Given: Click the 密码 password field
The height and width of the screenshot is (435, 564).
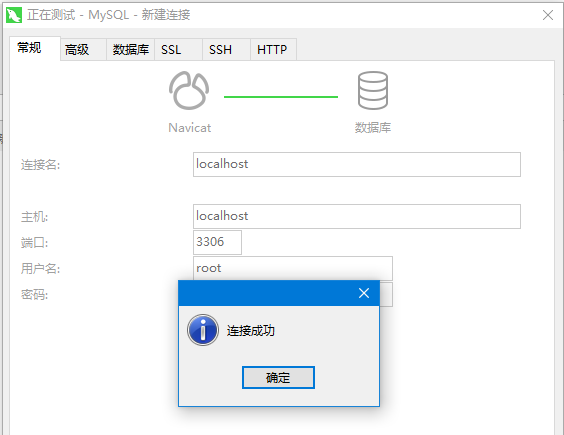Looking at the screenshot, I should coord(386,294).
